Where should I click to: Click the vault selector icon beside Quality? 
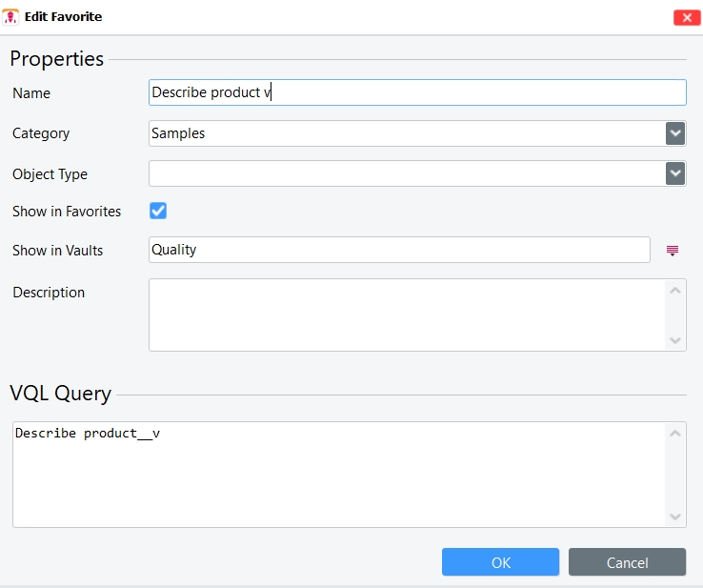point(673,251)
